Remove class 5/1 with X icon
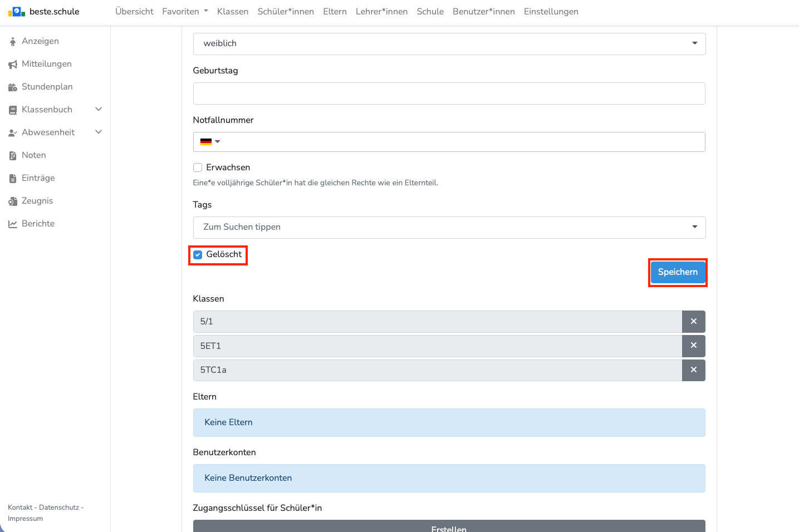The image size is (799, 532). click(693, 322)
